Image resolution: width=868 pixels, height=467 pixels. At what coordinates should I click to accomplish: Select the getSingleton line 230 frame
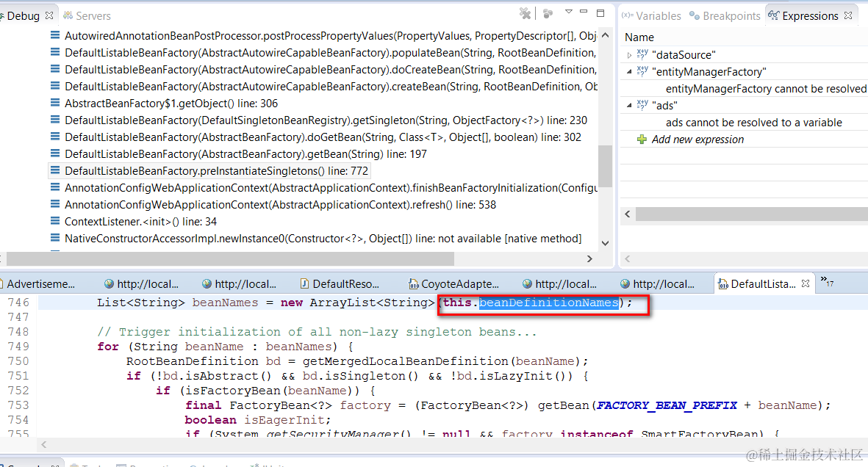[x=326, y=120]
